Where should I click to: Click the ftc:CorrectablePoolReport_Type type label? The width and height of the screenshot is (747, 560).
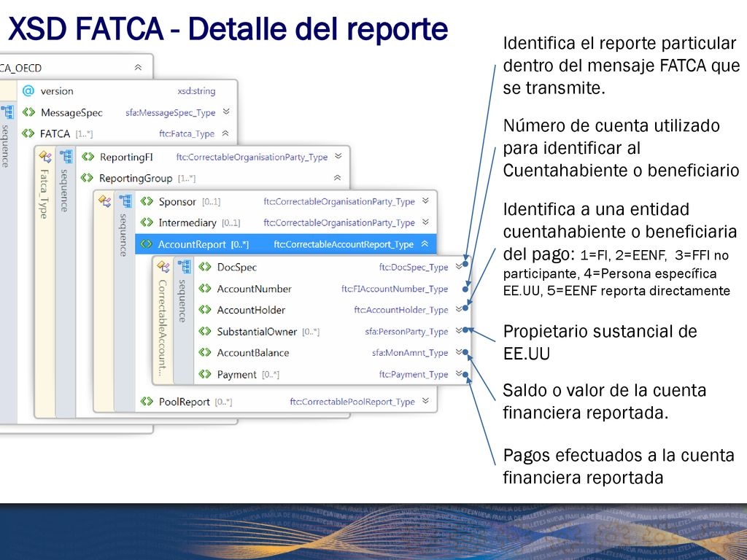[352, 402]
